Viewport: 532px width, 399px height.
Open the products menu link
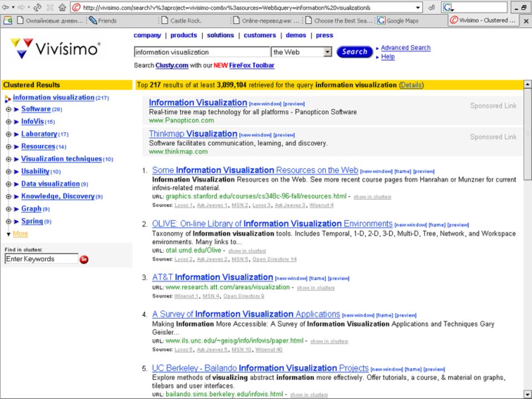point(183,35)
